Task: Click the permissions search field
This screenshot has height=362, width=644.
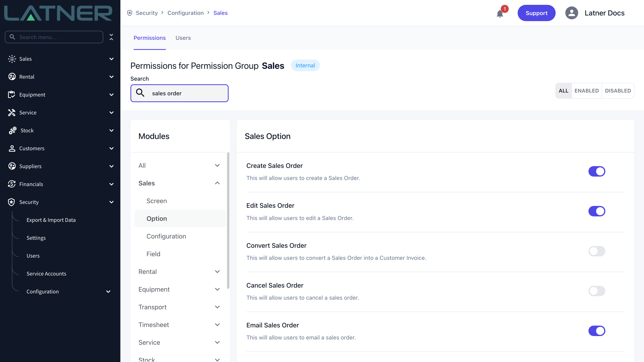Action: (179, 93)
